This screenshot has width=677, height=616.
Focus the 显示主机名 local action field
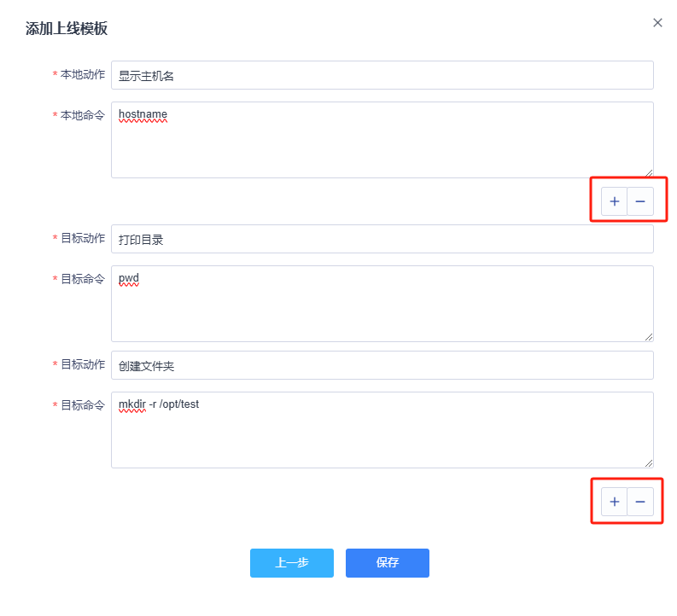(382, 75)
